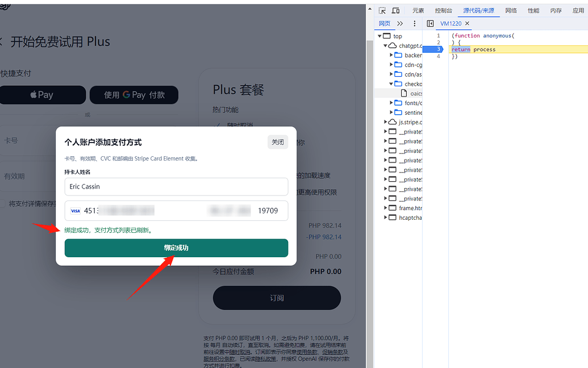Screen dimensions: 588x368
Task: Select the oaics file icon in tree
Action: 404,93
